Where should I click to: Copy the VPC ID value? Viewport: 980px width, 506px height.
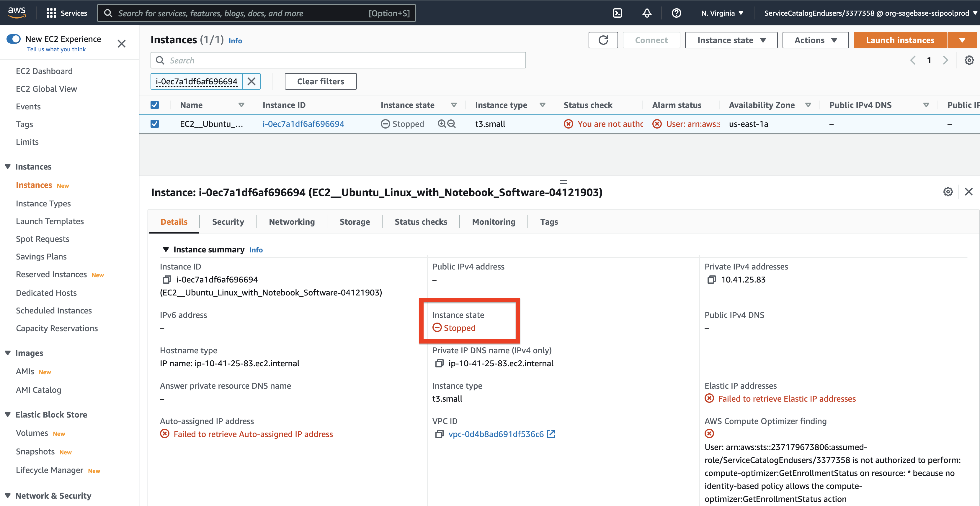(x=439, y=434)
